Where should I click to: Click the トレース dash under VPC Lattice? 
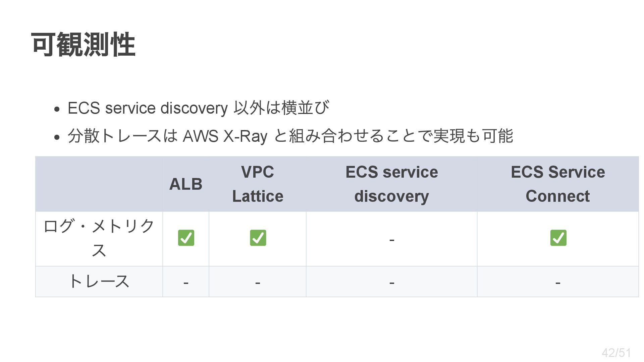(x=258, y=283)
